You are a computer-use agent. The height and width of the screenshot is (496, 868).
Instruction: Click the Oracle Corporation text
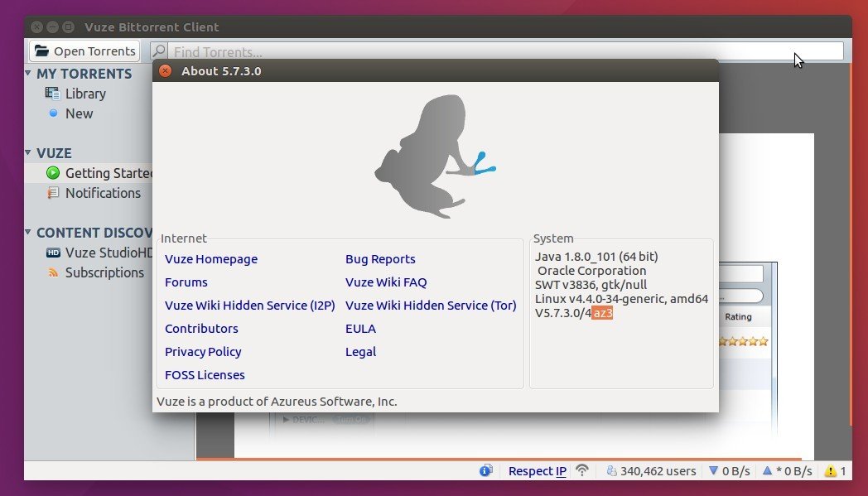591,271
